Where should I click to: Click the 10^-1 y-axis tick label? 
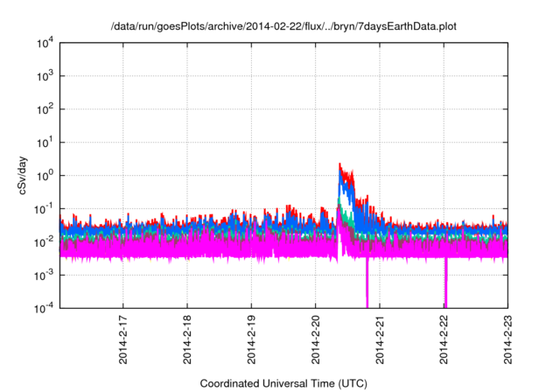(45, 209)
